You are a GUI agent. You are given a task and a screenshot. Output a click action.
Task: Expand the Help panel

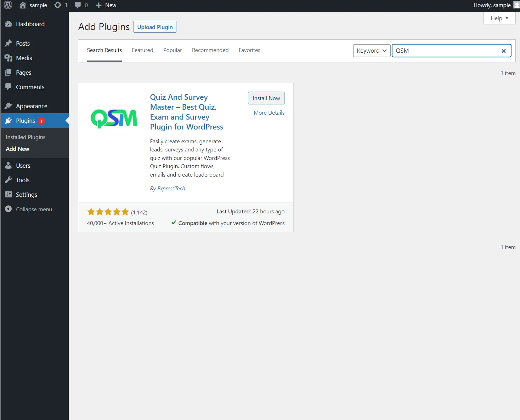tap(499, 18)
